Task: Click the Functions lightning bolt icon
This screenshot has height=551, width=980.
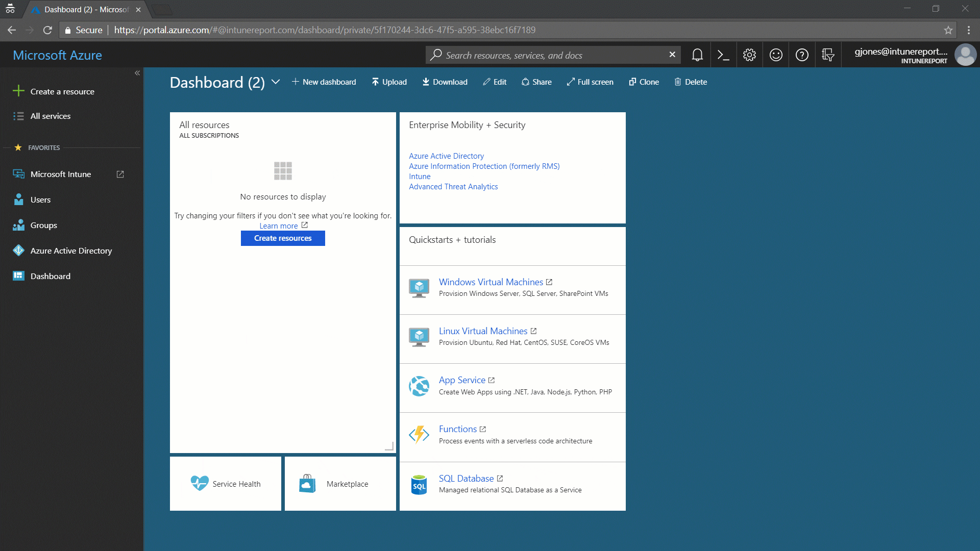Action: click(x=419, y=435)
